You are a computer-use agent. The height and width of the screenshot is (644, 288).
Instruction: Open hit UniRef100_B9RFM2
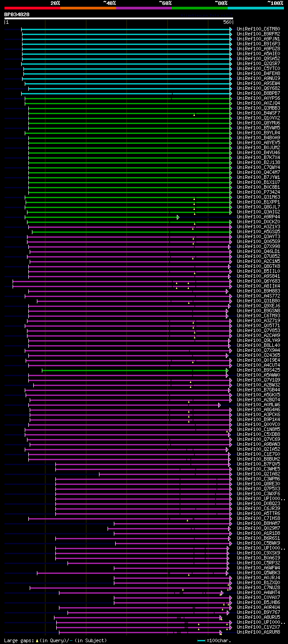[258, 34]
